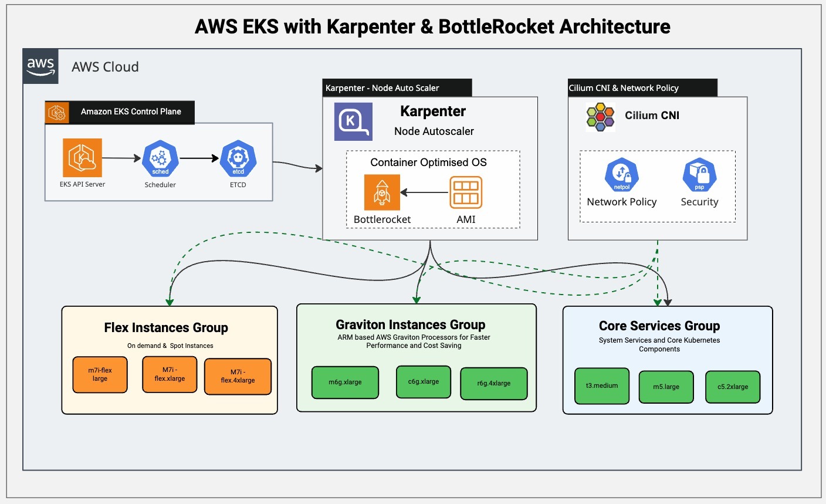Select the Core Services Group heading

[659, 326]
